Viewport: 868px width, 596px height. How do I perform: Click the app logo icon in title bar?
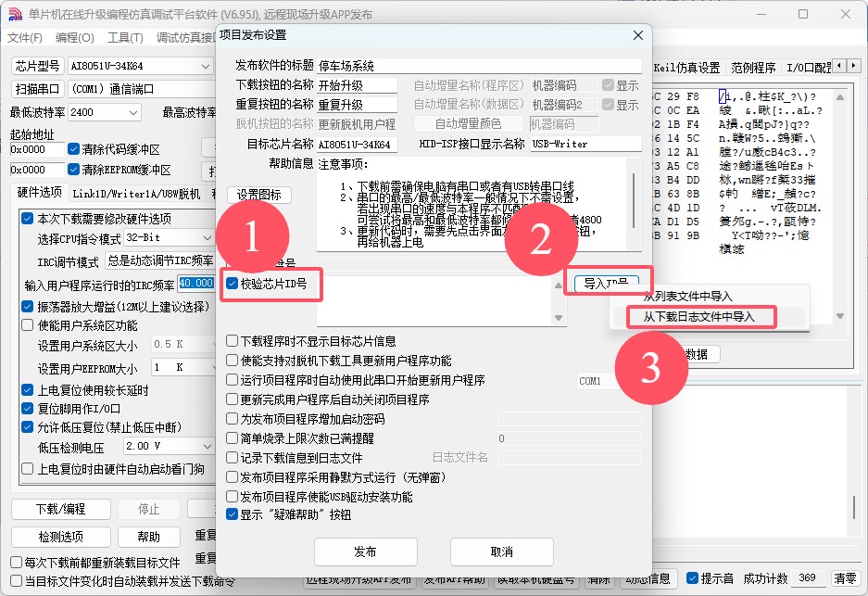click(x=15, y=14)
